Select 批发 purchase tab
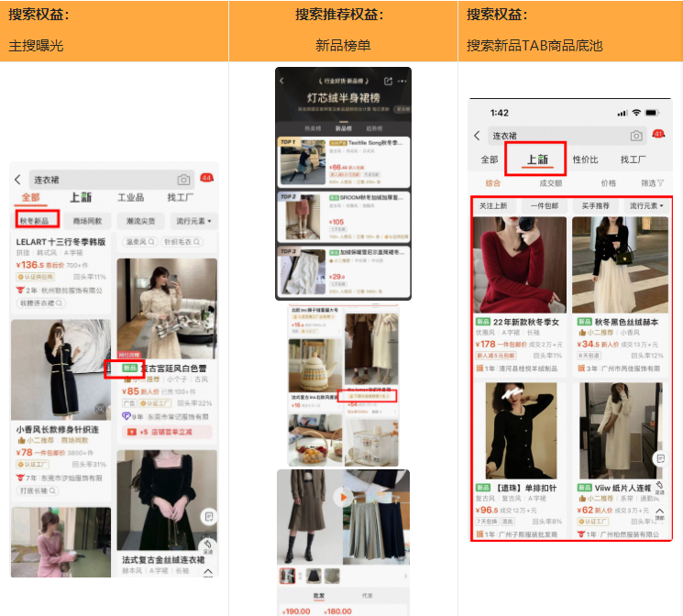This screenshot has height=616, width=683. [x=319, y=596]
